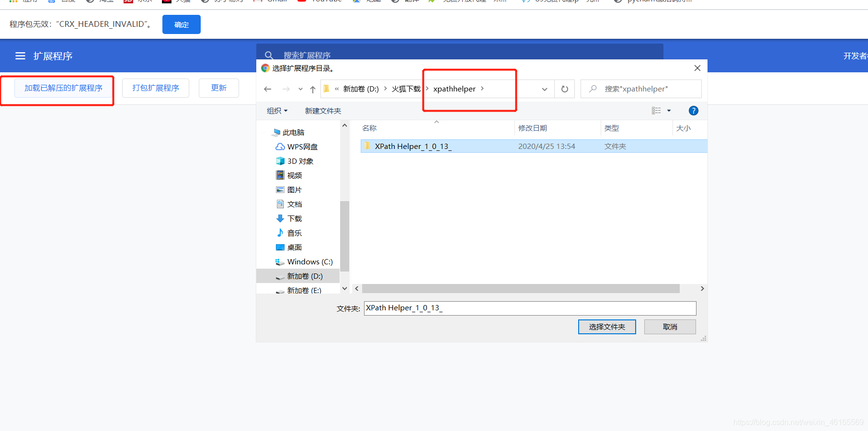Go forward in the folder dialog
The width and height of the screenshot is (868, 431).
[x=286, y=89]
